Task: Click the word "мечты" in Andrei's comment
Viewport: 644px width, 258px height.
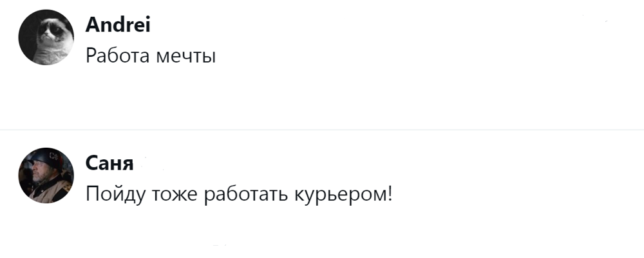Action: coord(185,57)
